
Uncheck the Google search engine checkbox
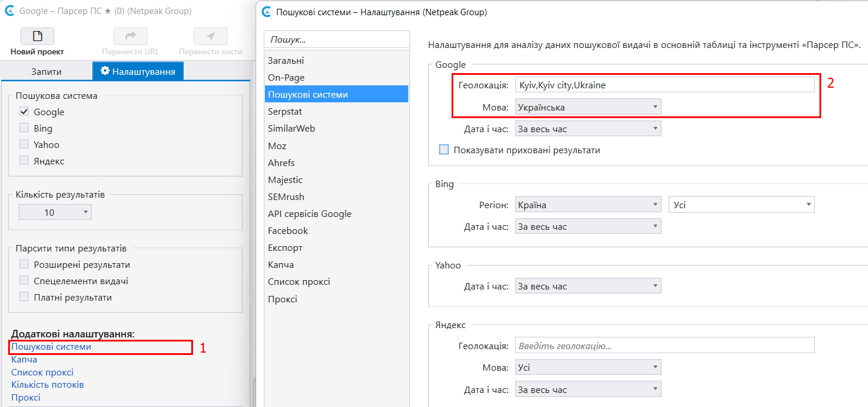(24, 112)
